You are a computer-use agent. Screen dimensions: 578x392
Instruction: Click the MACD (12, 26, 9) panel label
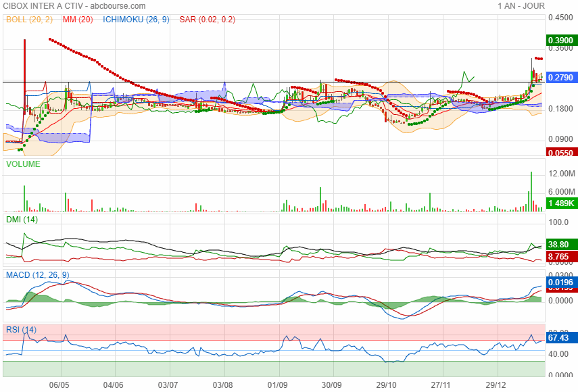(x=37, y=275)
